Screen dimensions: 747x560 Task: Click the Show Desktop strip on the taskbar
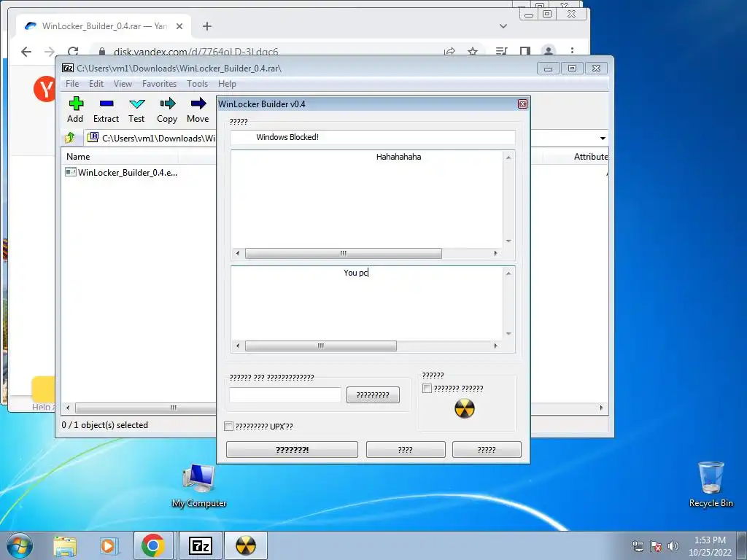pyautogui.click(x=742, y=545)
